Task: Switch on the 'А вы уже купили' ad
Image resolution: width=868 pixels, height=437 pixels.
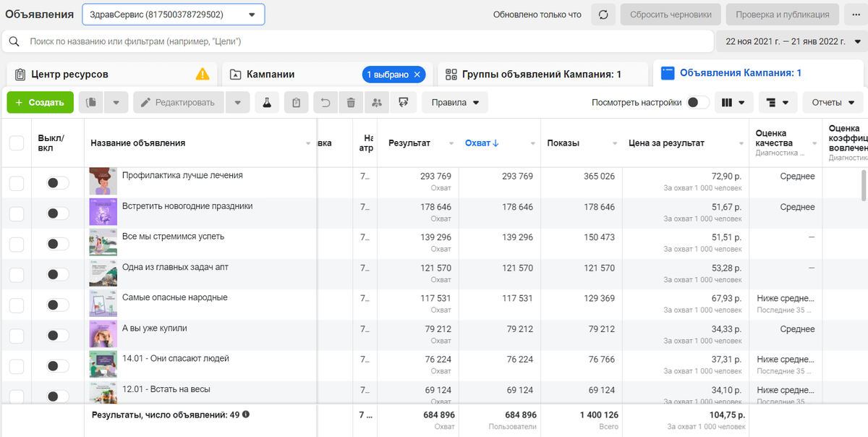Action: tap(58, 336)
